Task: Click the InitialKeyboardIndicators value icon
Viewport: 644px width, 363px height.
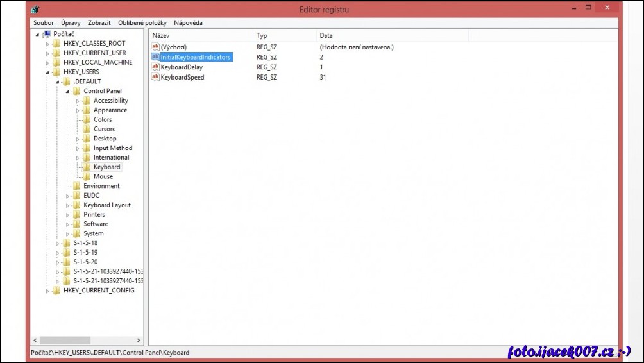Action: 155,57
